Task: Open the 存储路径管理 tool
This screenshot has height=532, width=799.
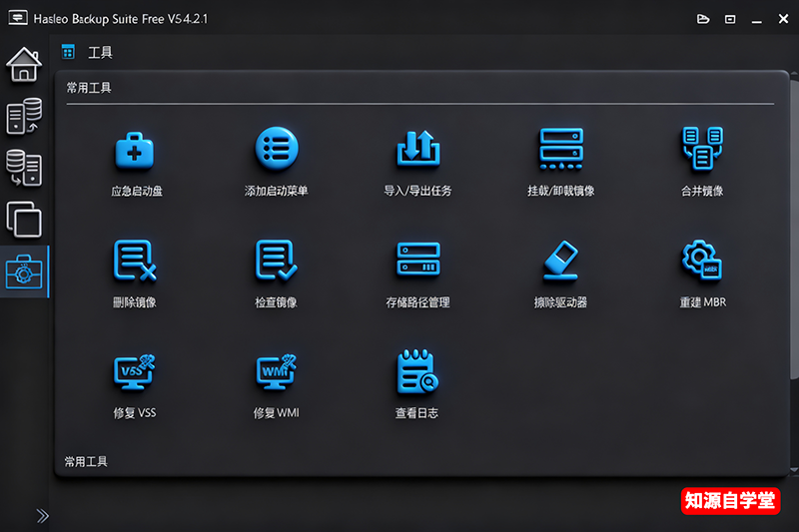Action: tap(417, 274)
